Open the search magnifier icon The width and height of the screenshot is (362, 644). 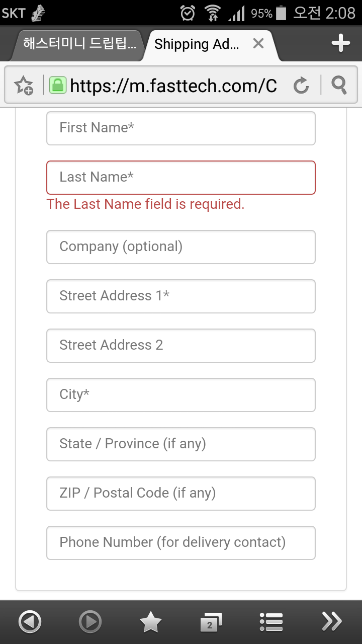pyautogui.click(x=339, y=86)
